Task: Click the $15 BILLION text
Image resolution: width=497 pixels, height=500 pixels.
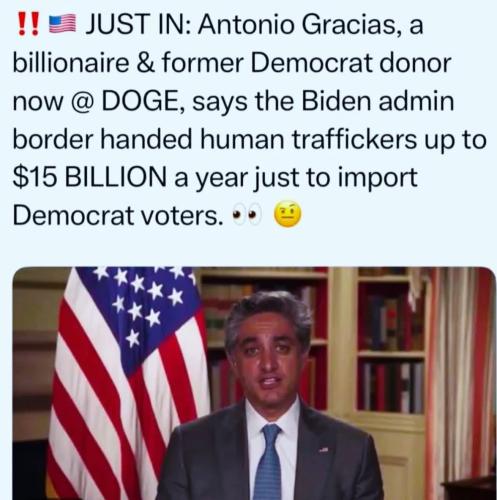Action: pyautogui.click(x=89, y=177)
